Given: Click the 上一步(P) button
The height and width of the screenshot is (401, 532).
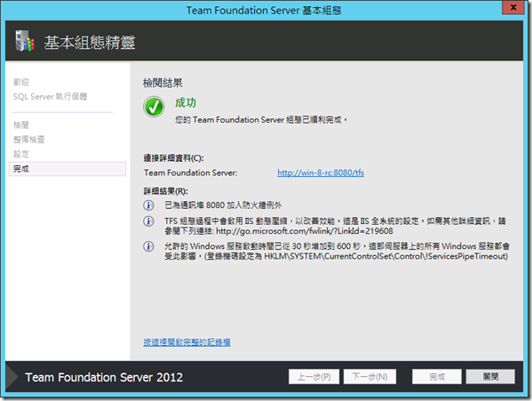Looking at the screenshot, I should point(314,377).
